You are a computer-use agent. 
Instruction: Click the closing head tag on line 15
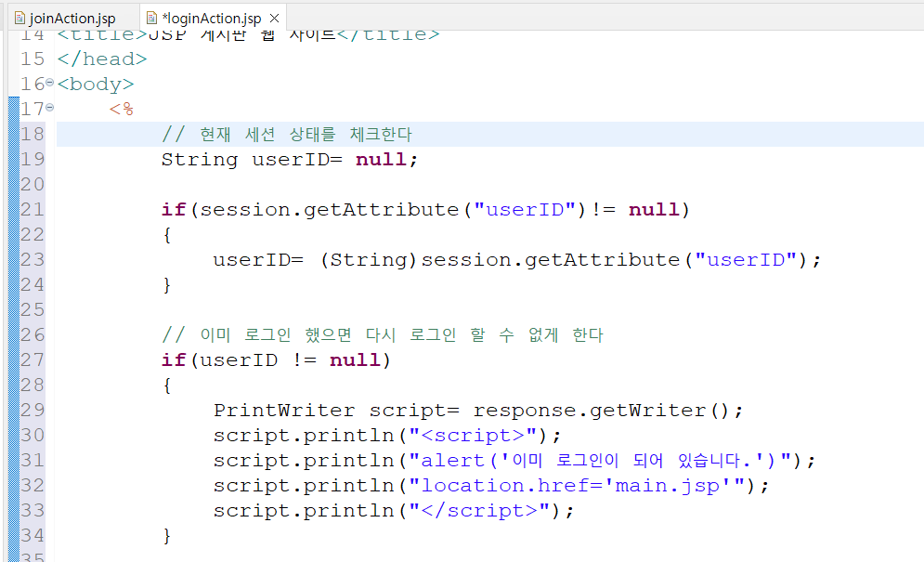[x=102, y=59]
